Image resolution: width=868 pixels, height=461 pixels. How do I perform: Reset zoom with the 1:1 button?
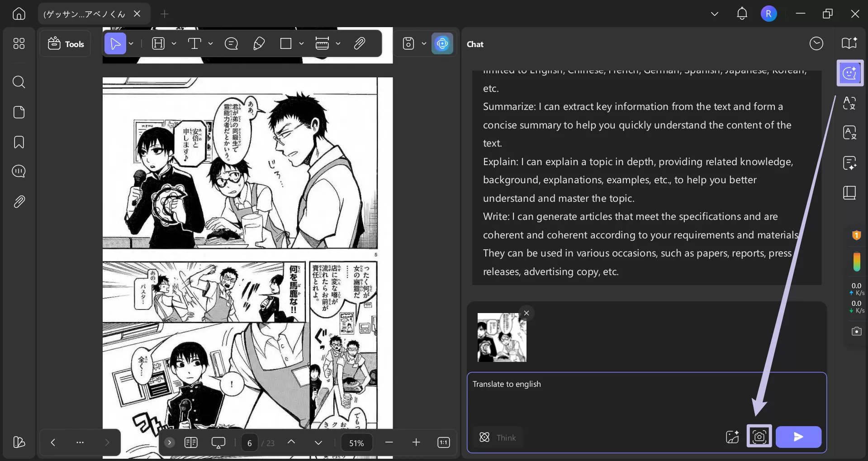443,442
